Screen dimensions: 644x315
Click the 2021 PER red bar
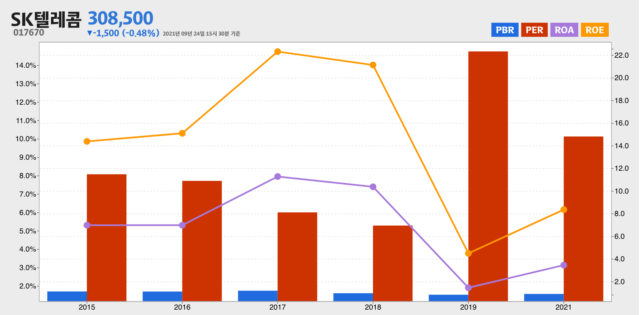coord(583,219)
